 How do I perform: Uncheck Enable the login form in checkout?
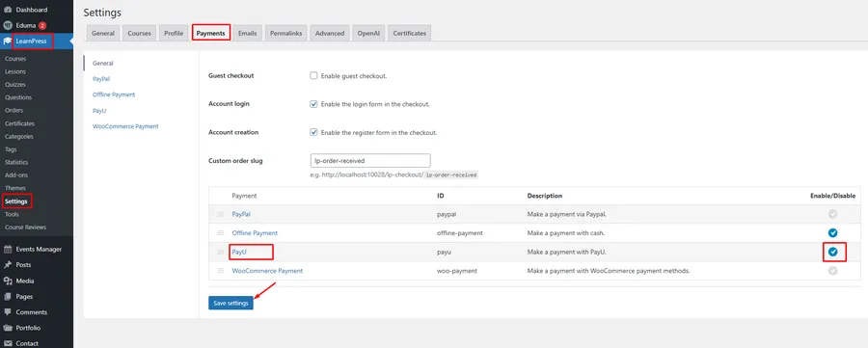(313, 104)
